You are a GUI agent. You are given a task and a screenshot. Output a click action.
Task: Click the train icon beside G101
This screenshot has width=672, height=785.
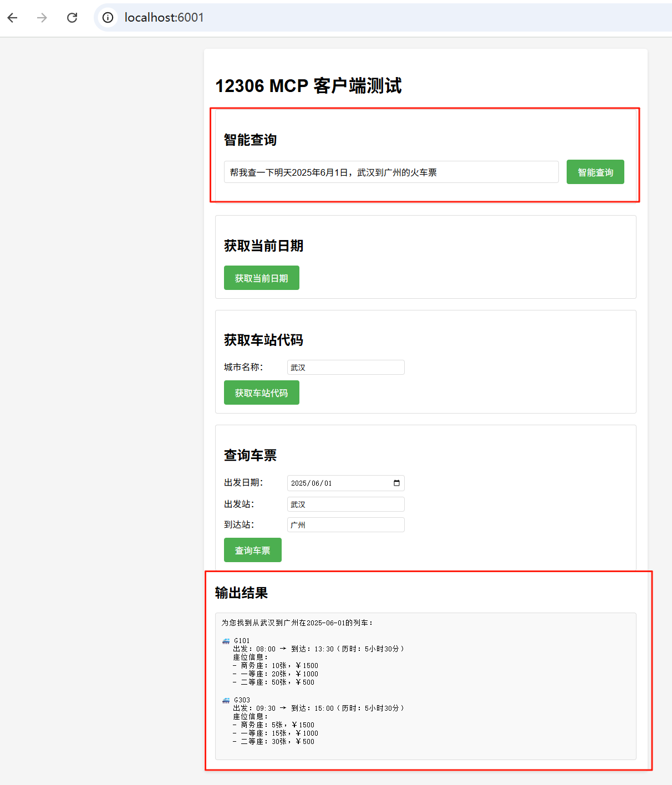(x=226, y=641)
